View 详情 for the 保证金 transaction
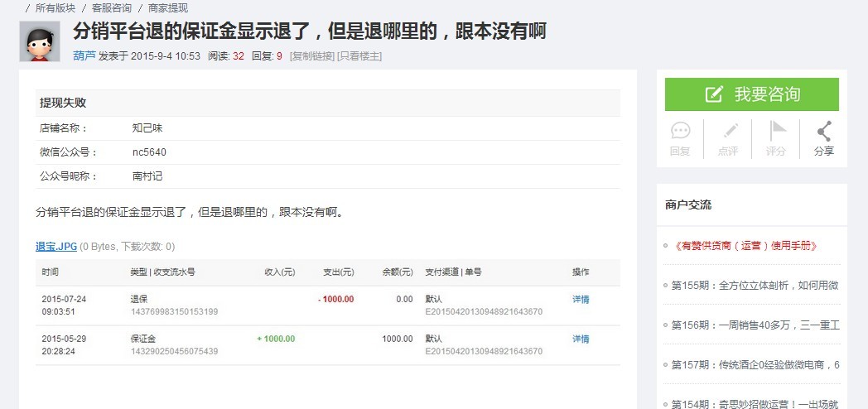Screen dimensions: 868x409 click(x=581, y=339)
